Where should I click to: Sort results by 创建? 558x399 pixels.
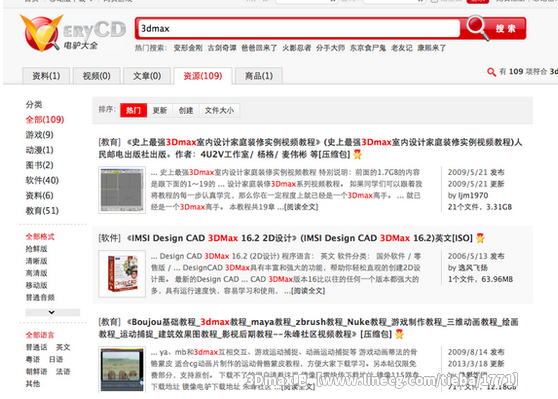tap(186, 110)
